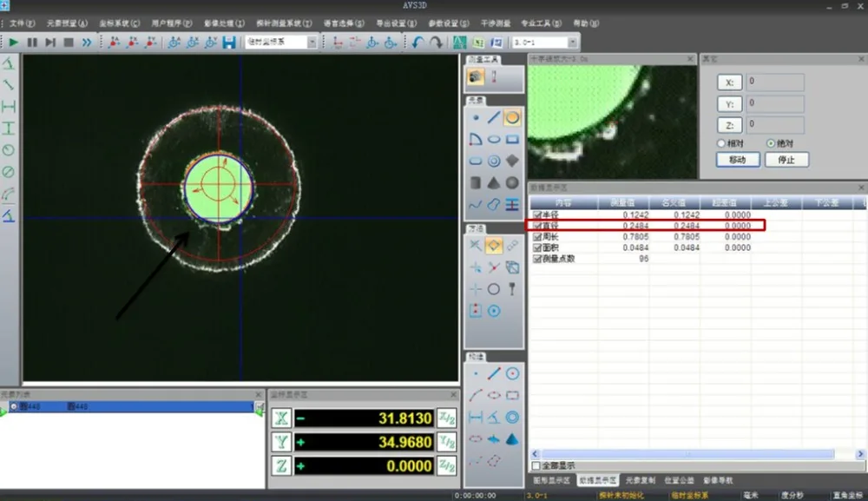Uncheck the 周长 perimeter row checkbox
The height and width of the screenshot is (501, 868).
tap(537, 237)
